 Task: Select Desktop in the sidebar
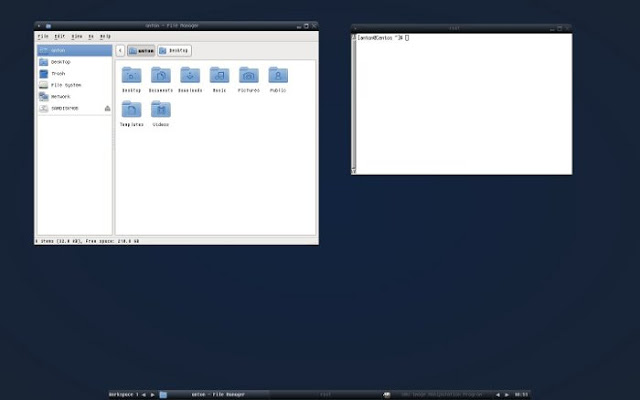(75, 62)
